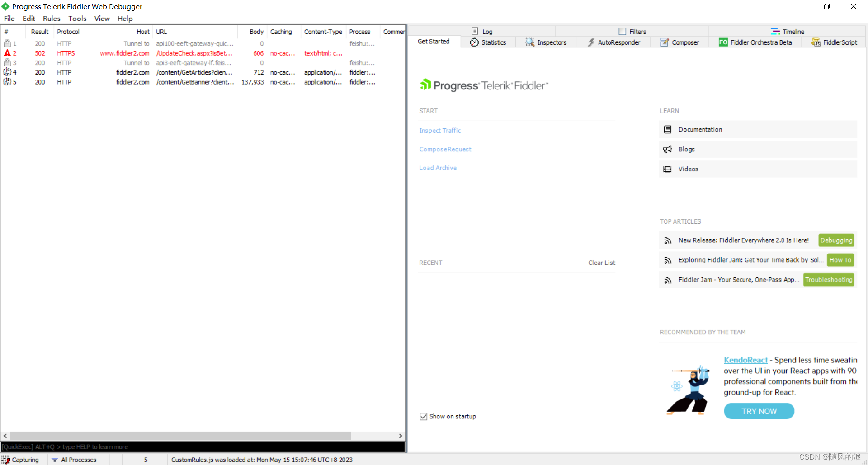Sort sessions by the Protocol column header

[x=68, y=32]
